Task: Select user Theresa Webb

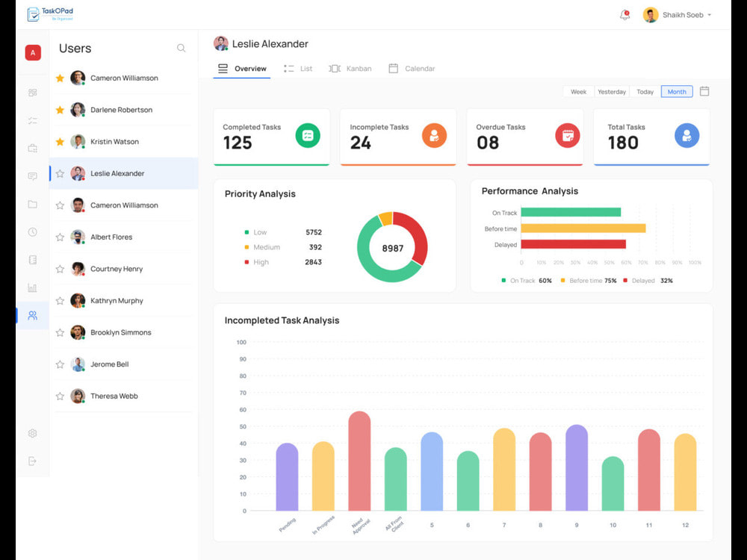Action: click(123, 396)
